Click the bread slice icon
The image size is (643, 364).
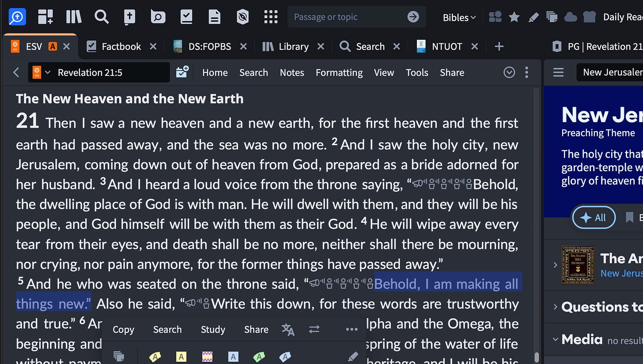coord(590,17)
